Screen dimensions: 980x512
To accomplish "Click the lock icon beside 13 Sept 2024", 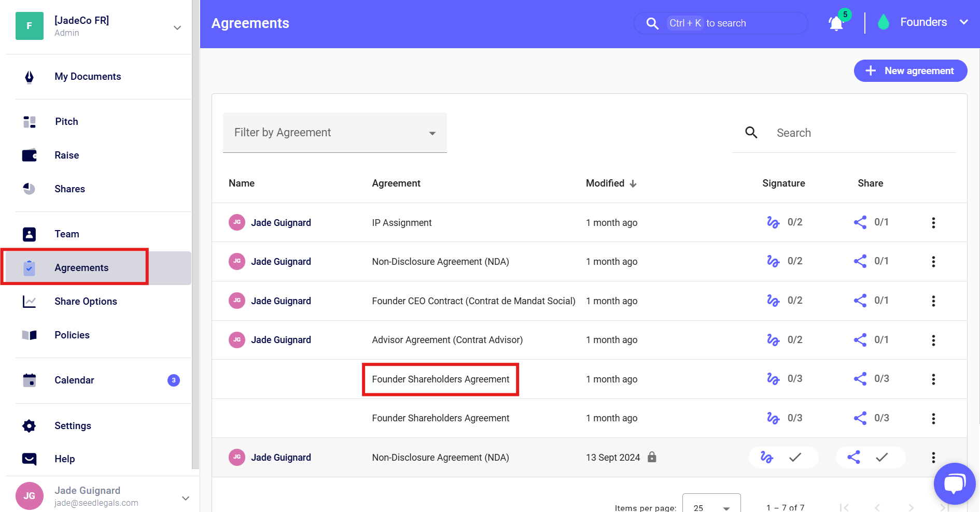I will coord(652,457).
